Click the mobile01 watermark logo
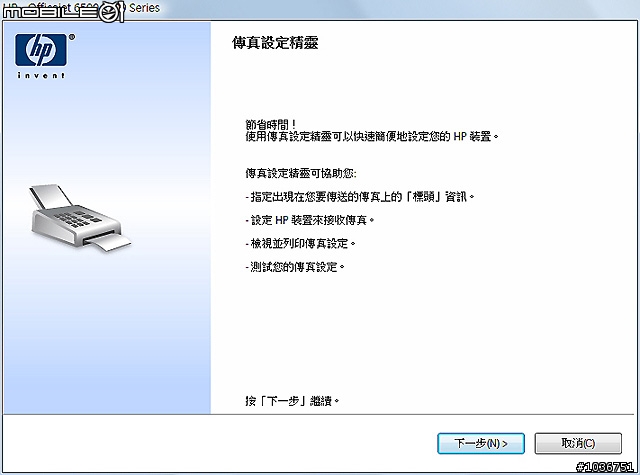 [63, 12]
